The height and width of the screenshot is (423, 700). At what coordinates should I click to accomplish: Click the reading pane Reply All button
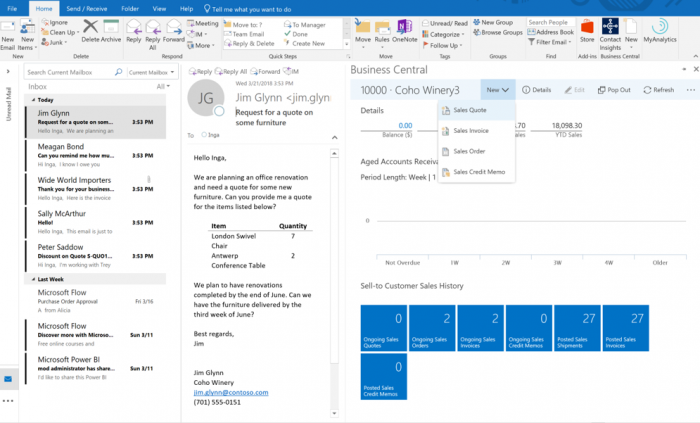(x=231, y=71)
